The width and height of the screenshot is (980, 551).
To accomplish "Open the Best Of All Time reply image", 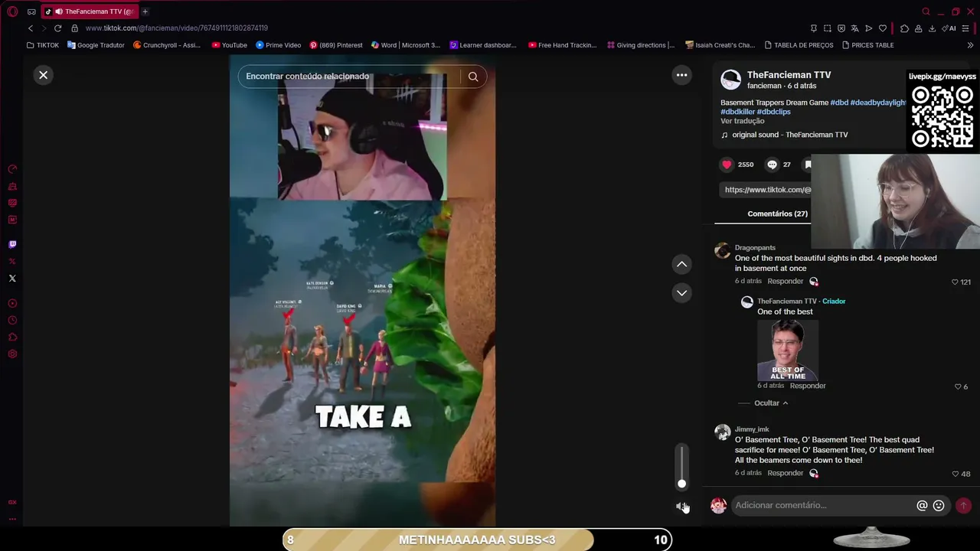I will tap(788, 350).
